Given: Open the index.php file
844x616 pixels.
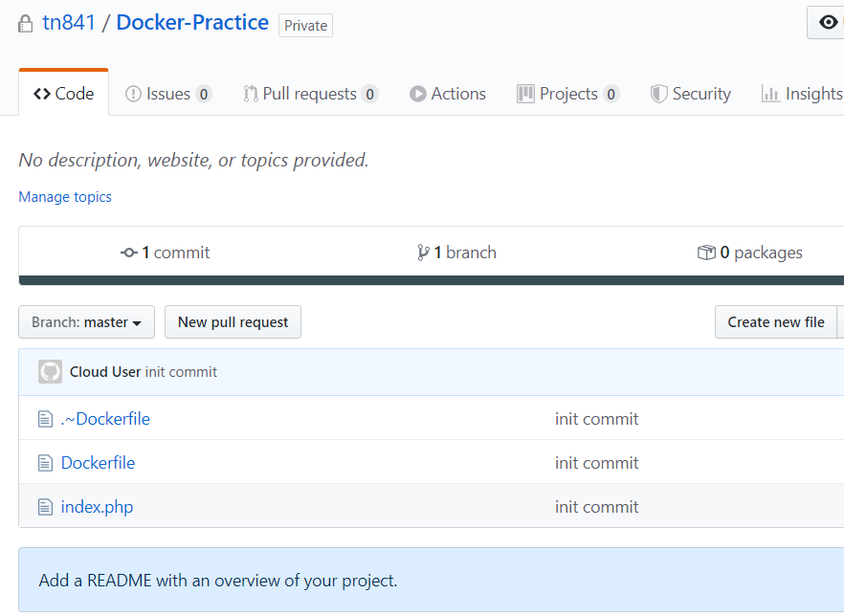Looking at the screenshot, I should [96, 506].
